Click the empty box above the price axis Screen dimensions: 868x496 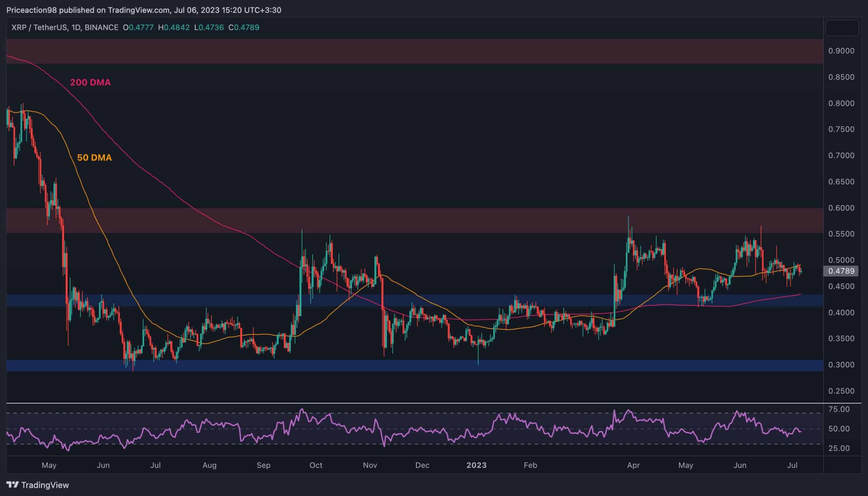point(842,27)
